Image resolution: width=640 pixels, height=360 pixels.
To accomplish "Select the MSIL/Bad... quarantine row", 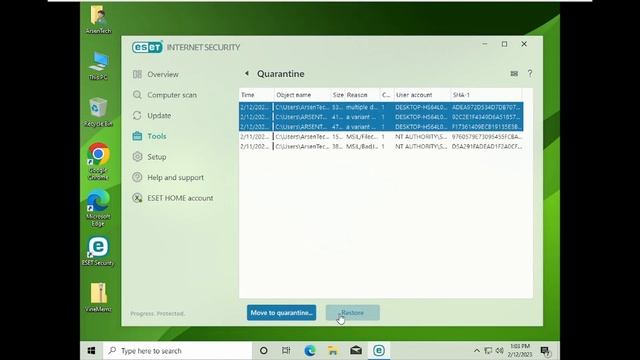I will coord(381,146).
